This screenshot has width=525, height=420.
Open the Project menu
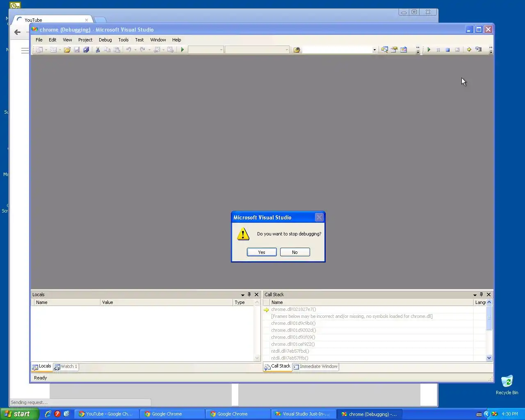pos(85,40)
